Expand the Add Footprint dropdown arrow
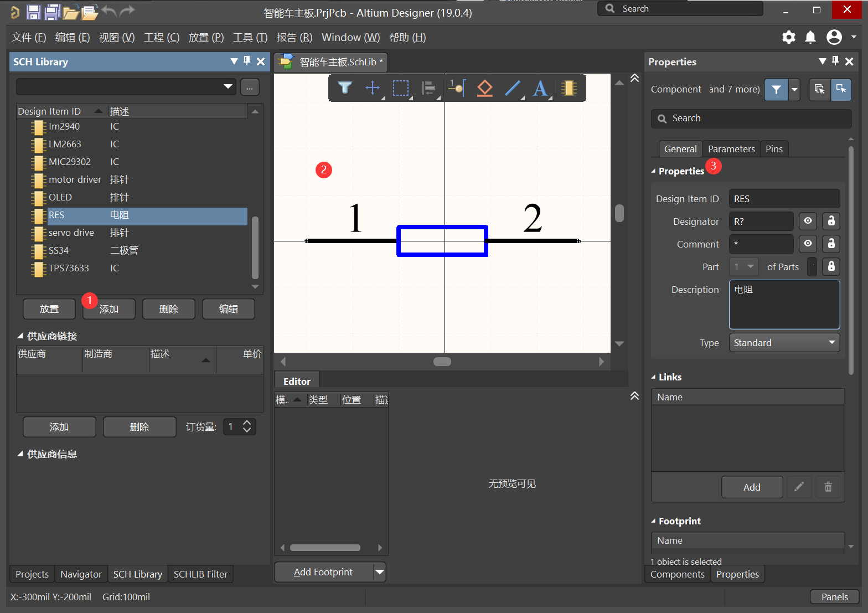The width and height of the screenshot is (868, 613). click(380, 572)
